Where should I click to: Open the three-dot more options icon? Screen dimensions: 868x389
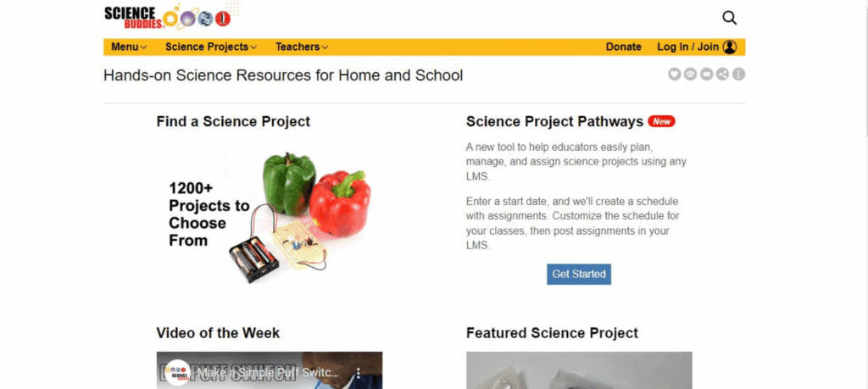click(738, 75)
